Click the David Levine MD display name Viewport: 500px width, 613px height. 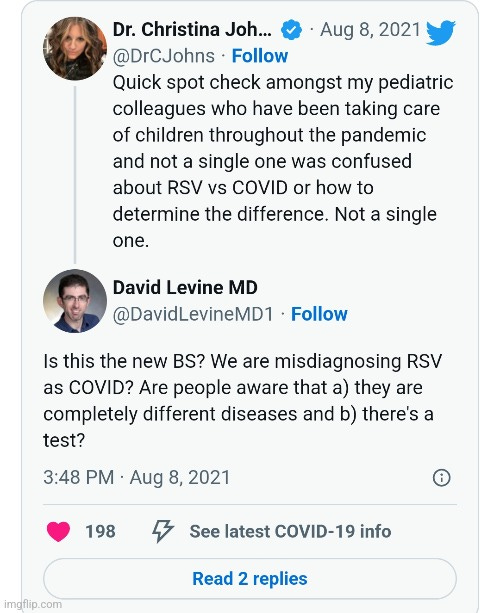[185, 288]
